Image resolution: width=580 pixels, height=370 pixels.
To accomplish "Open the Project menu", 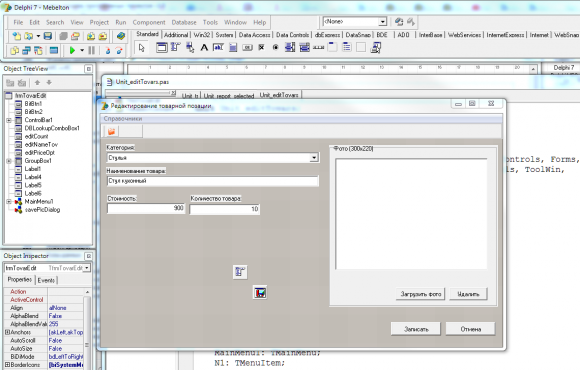I will 99,22.
